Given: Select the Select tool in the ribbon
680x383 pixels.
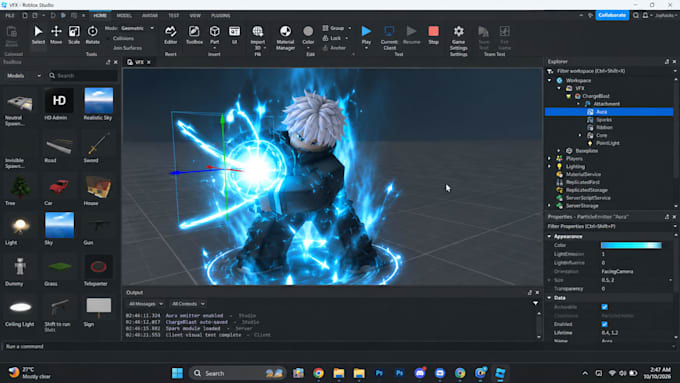Looking at the screenshot, I should 38,35.
